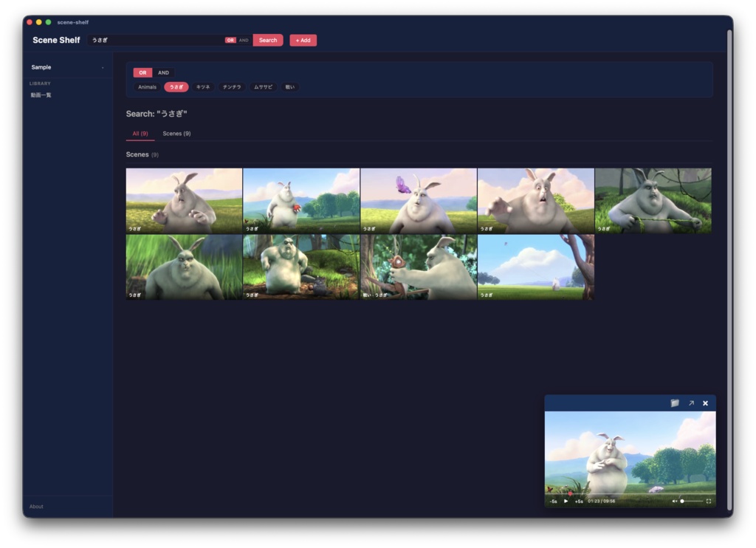Open 動画一覧 in the sidebar
Viewport: 756px width, 548px height.
click(41, 95)
